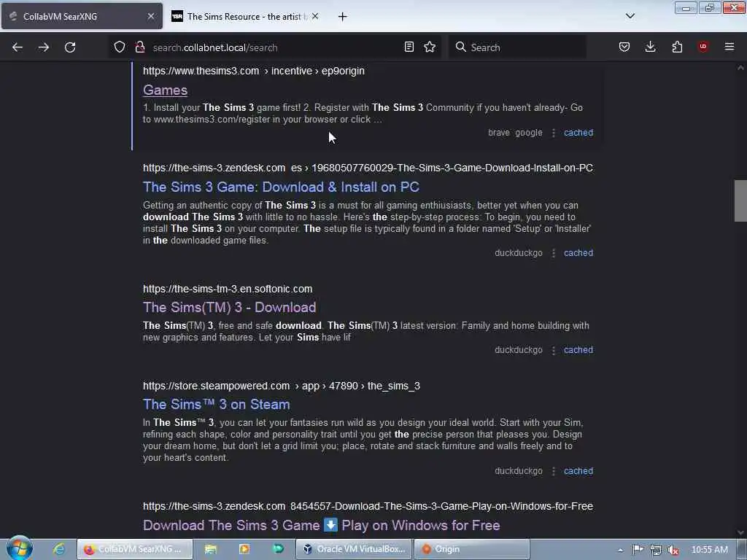Open the muted volume tray icon
The image size is (747, 560).
(673, 550)
